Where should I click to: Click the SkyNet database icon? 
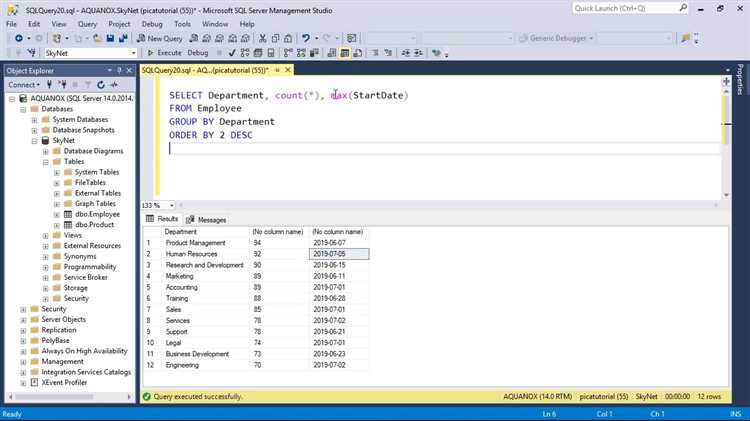(45, 141)
